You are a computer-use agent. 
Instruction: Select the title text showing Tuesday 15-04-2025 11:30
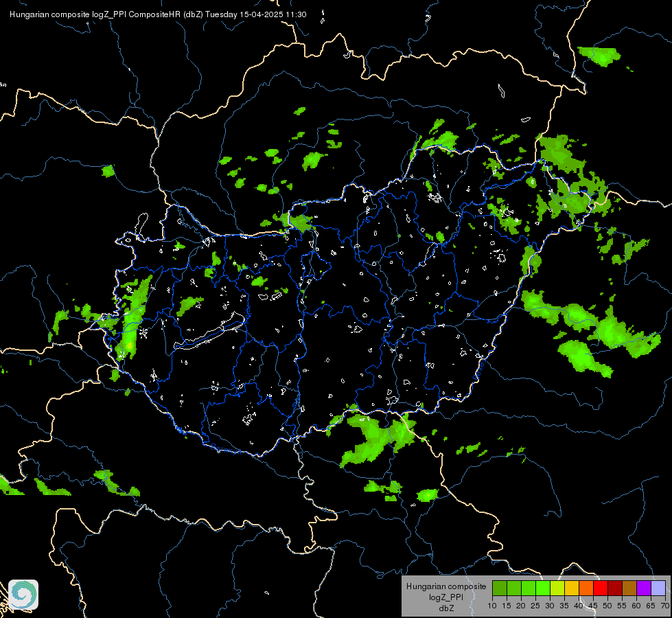[256, 14]
